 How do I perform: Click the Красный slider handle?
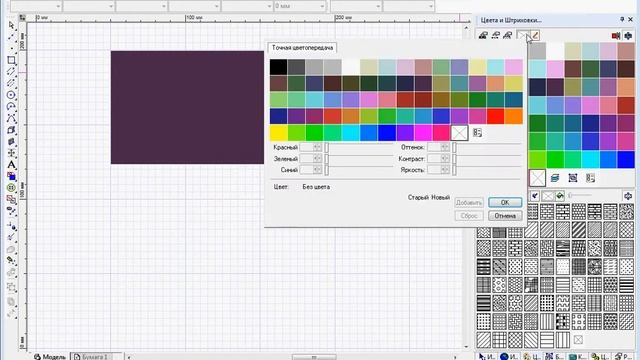point(327,147)
